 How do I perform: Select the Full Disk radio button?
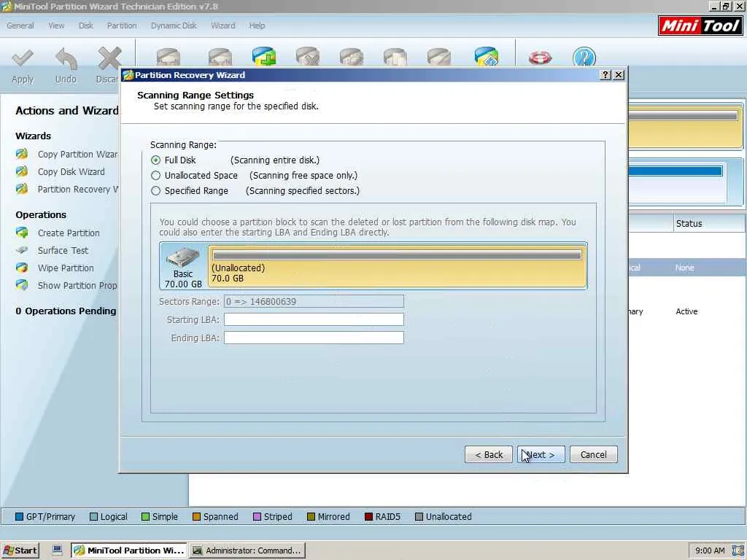pos(155,160)
